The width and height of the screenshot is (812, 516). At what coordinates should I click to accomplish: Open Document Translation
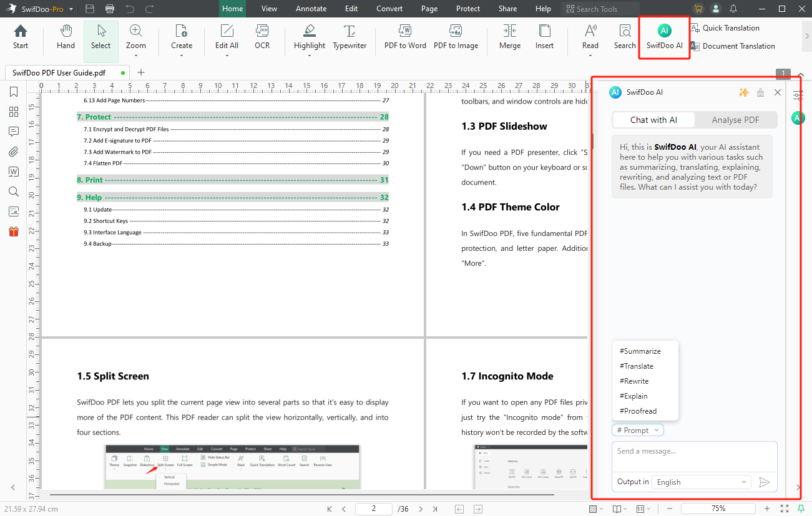732,46
